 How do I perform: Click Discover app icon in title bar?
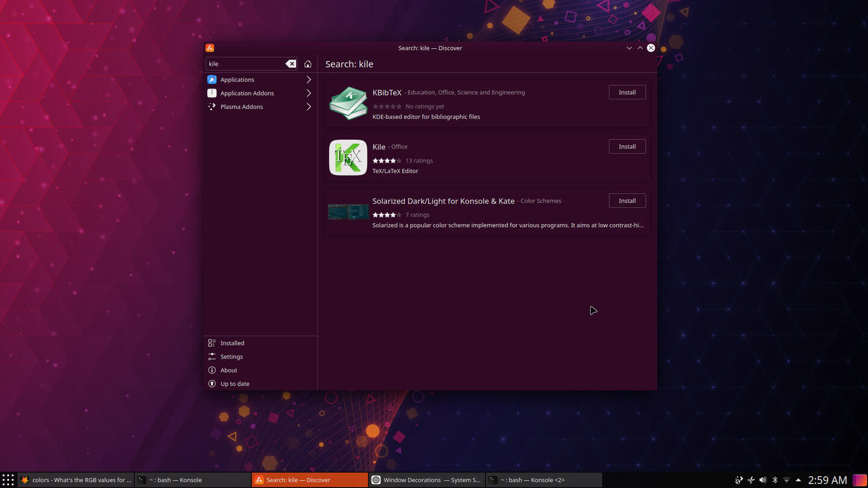point(210,48)
